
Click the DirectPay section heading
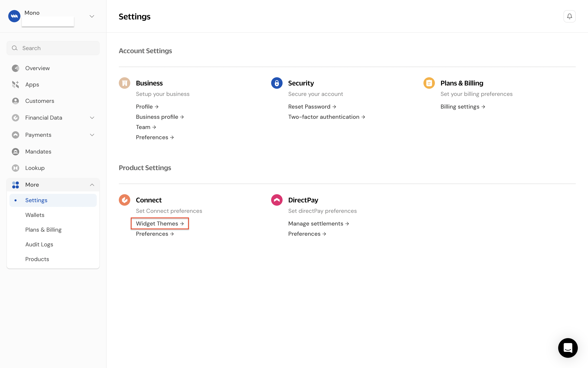303,200
